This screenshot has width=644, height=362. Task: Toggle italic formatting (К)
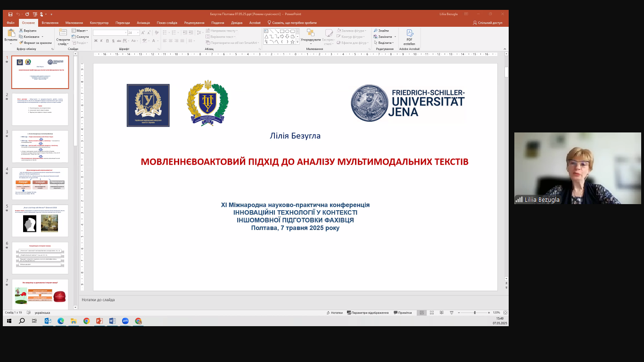101,41
